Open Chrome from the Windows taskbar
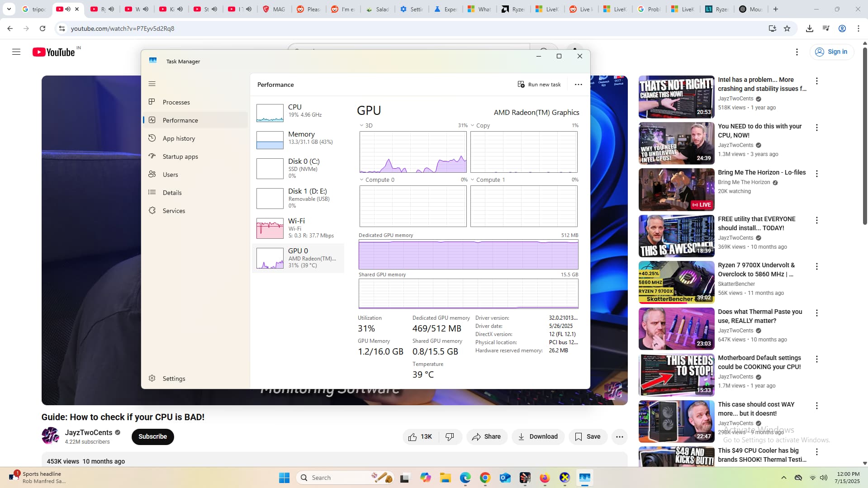The image size is (868, 488). click(x=485, y=478)
